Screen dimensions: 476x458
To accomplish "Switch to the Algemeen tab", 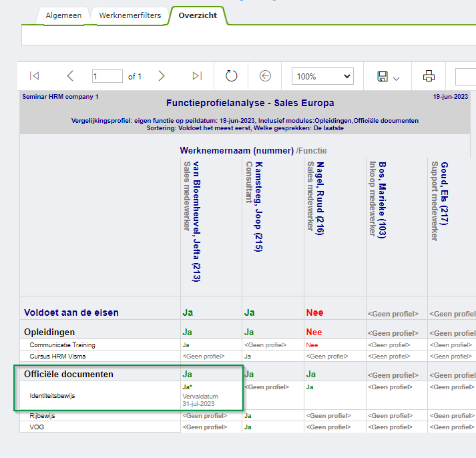I will click(x=63, y=15).
